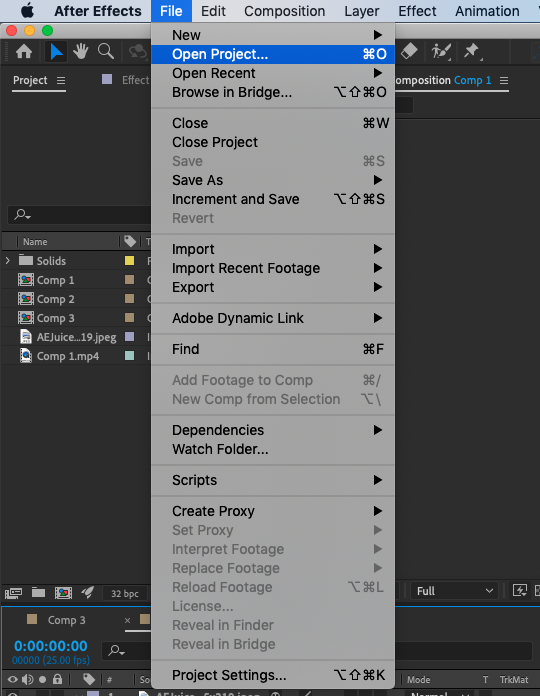Click the Project panel search field
Screen dimensions: 540x696
(x=80, y=215)
